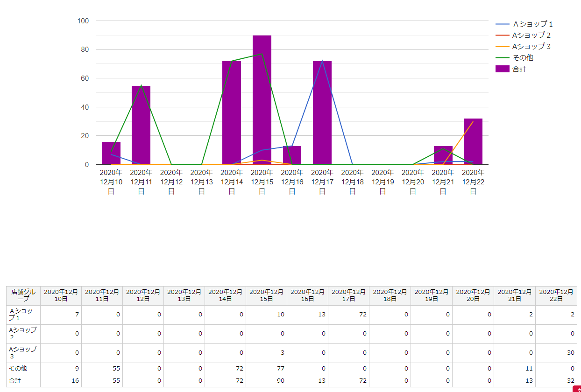This screenshot has height=392, width=581.
Task: Click the Aショップ2 legend entry
Action: tap(523, 35)
